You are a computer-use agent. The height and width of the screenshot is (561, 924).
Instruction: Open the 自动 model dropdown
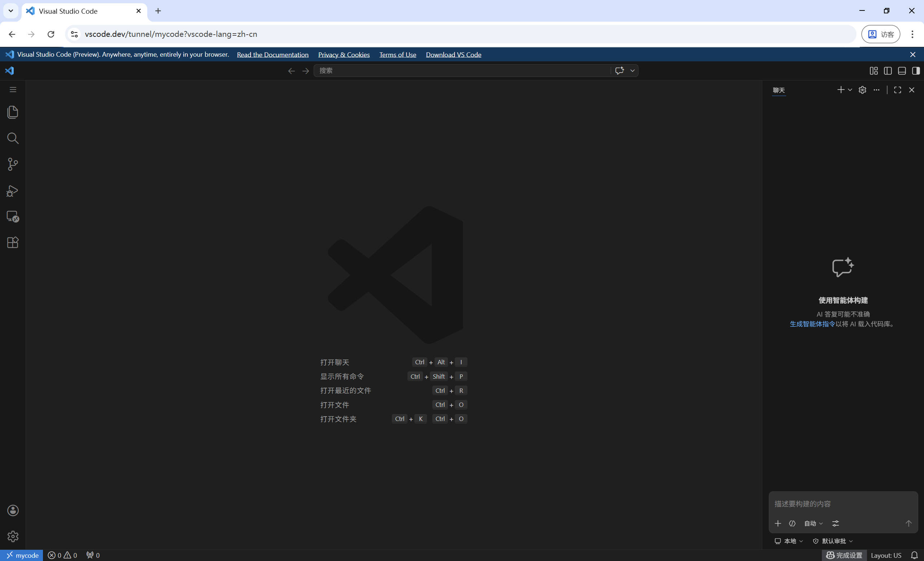pyautogui.click(x=814, y=523)
